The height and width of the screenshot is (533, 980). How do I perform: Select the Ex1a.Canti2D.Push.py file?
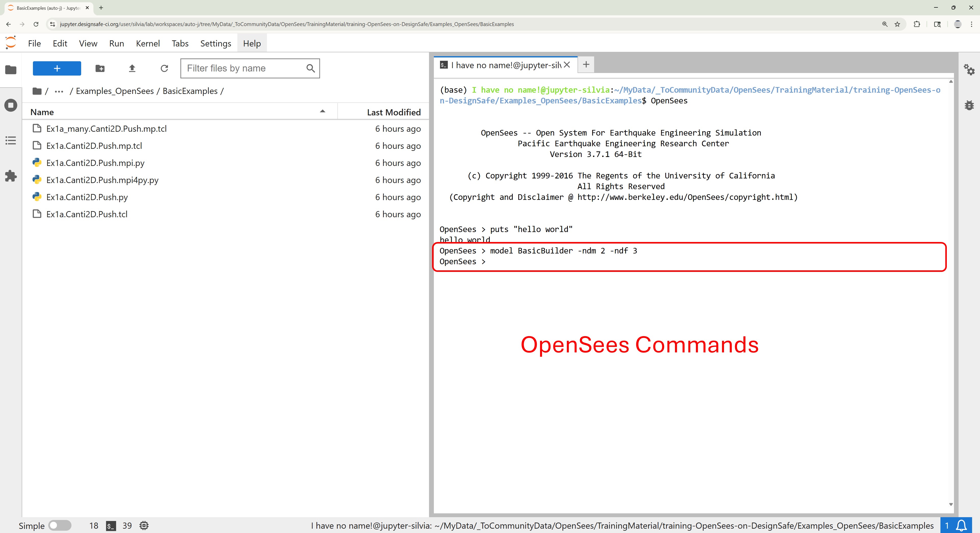pyautogui.click(x=87, y=197)
